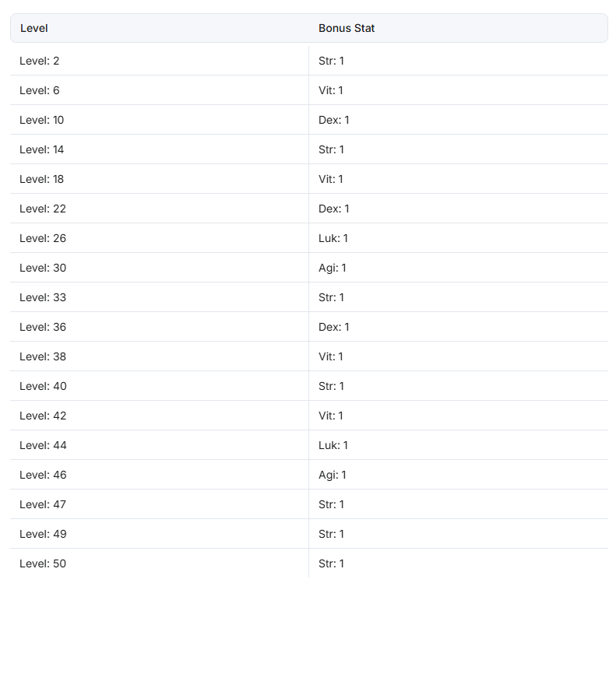Select Str: 1 in Level 50 row

pos(331,564)
